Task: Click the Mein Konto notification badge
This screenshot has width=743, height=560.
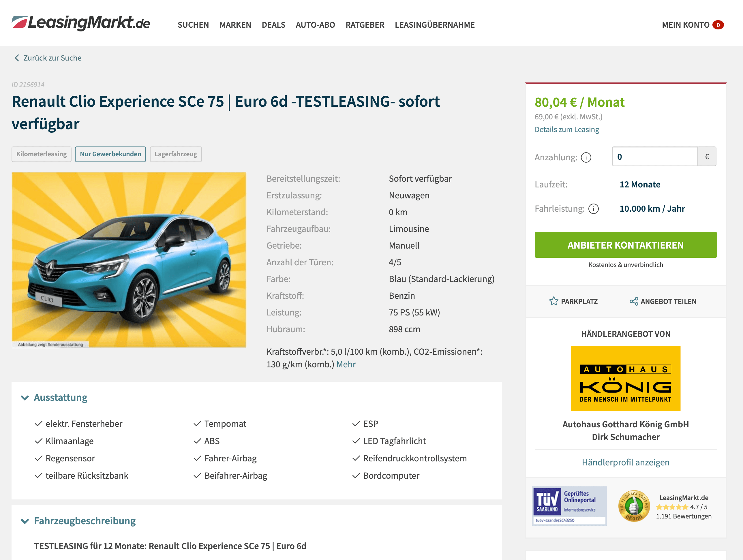Action: pos(718,25)
